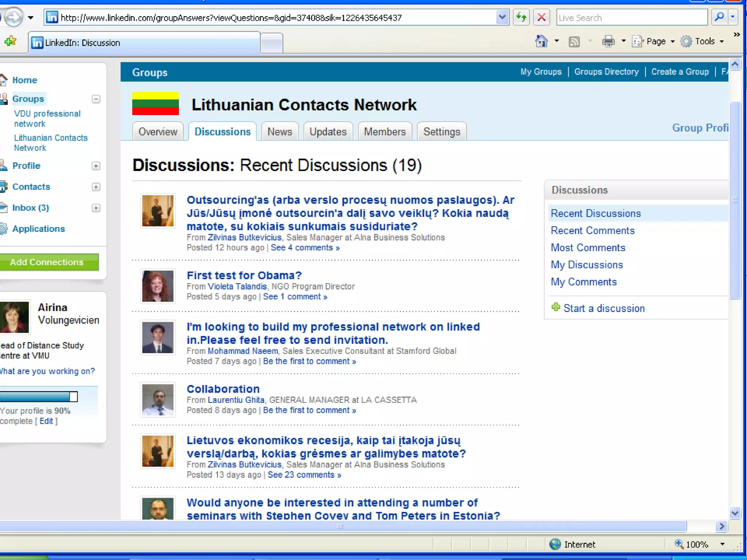Open the Tools menu dropdown
This screenshot has height=560, width=747.
pyautogui.click(x=721, y=42)
